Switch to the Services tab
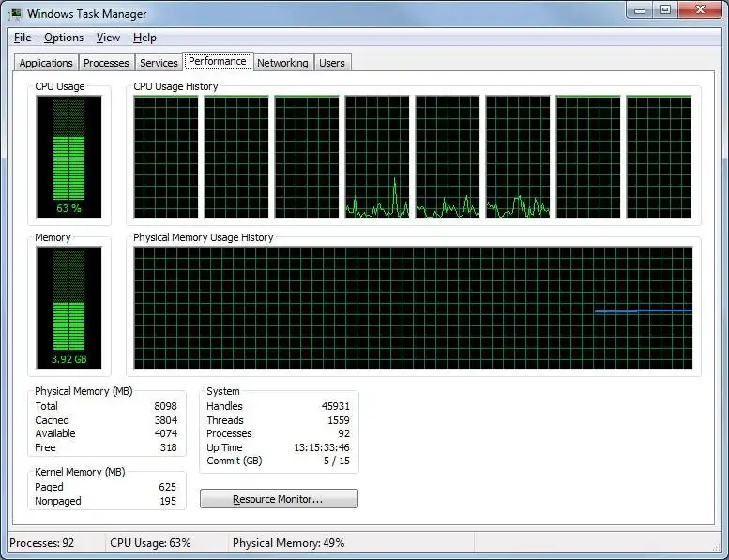The image size is (729, 560). 159,63
